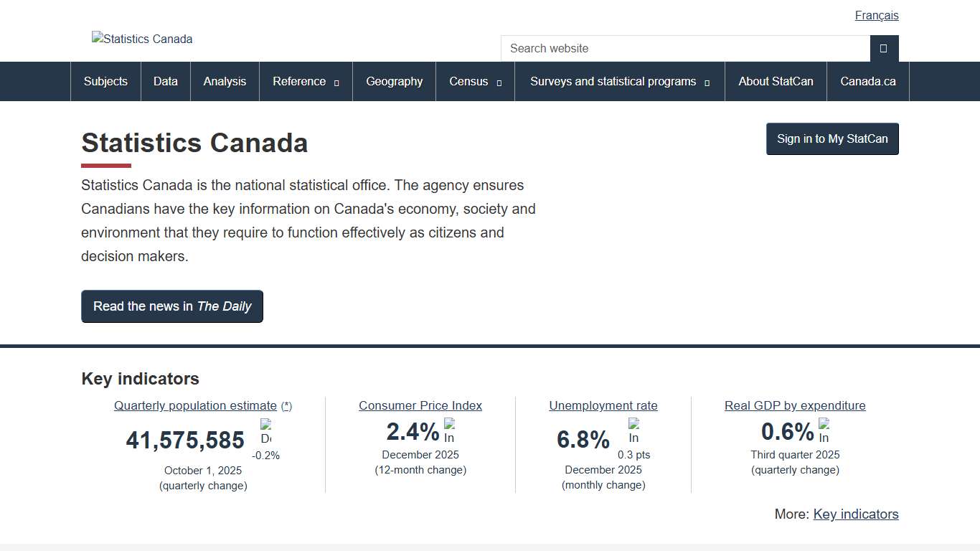Click the Statistics Canada logo

pos(141,39)
